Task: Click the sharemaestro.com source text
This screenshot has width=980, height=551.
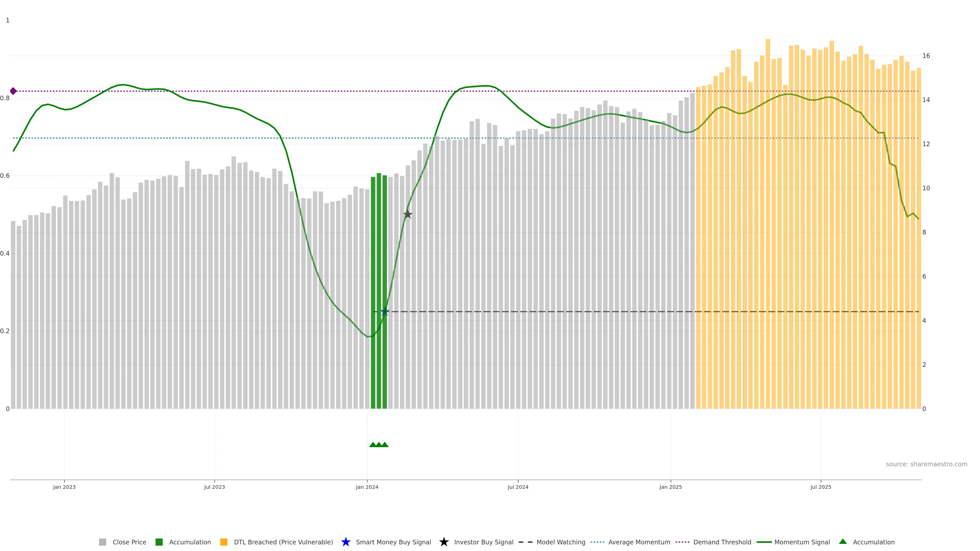Action: pos(926,464)
